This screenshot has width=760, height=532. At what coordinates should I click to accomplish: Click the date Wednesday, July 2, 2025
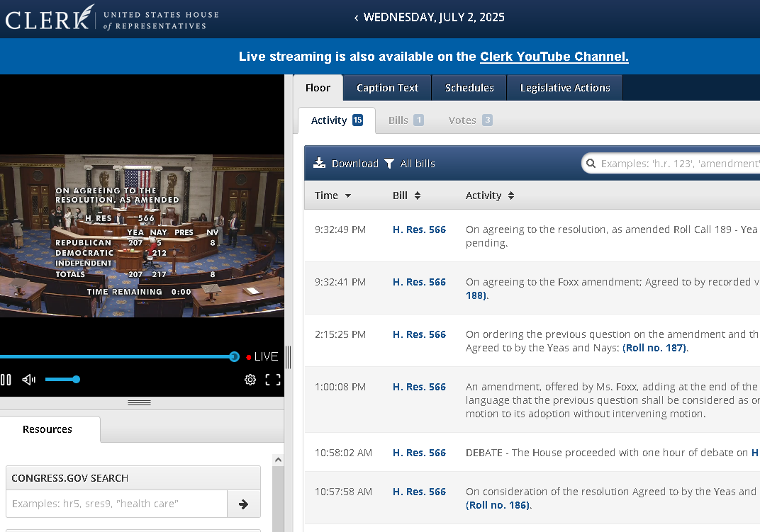[x=434, y=18]
